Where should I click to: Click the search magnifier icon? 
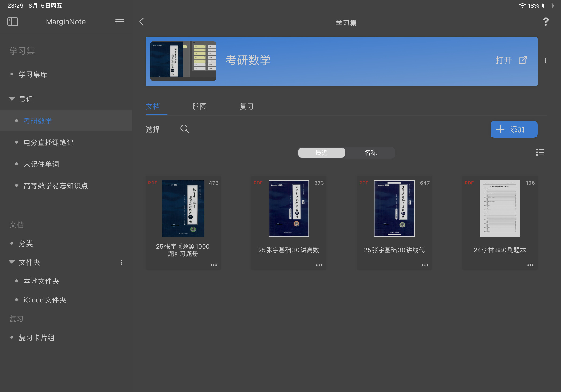(x=184, y=129)
